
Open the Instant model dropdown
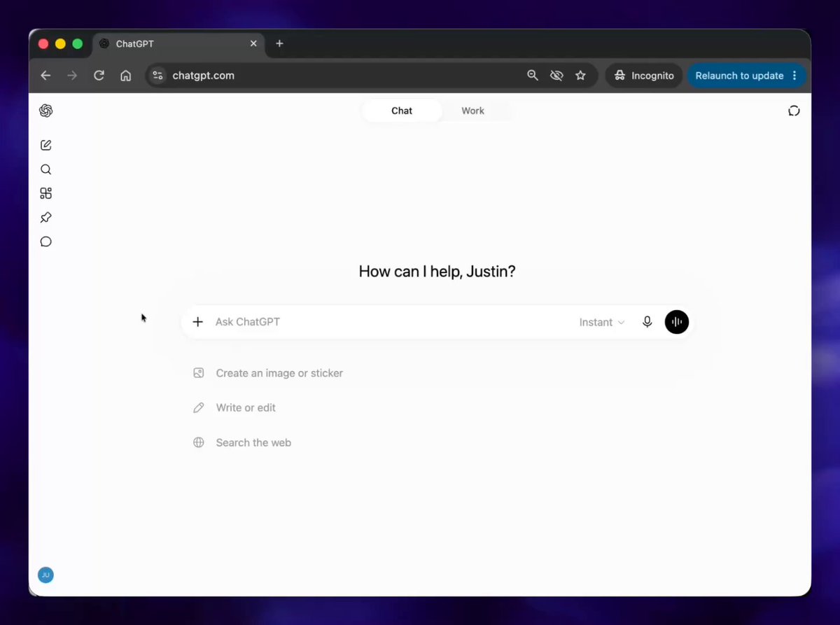click(x=602, y=322)
